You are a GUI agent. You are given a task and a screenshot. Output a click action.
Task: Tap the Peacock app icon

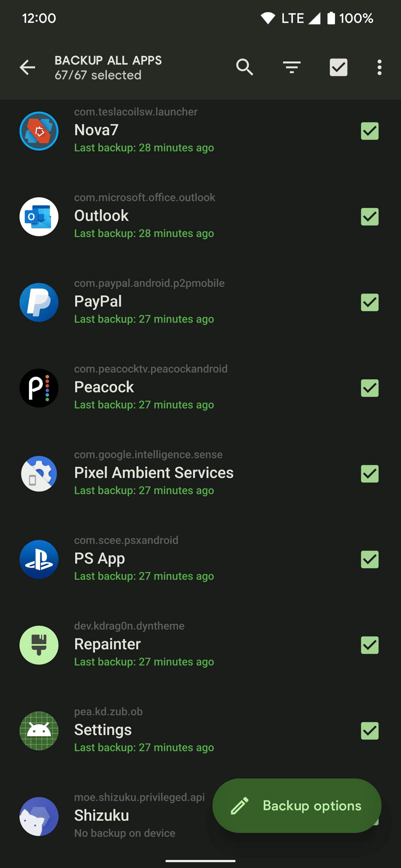39,388
